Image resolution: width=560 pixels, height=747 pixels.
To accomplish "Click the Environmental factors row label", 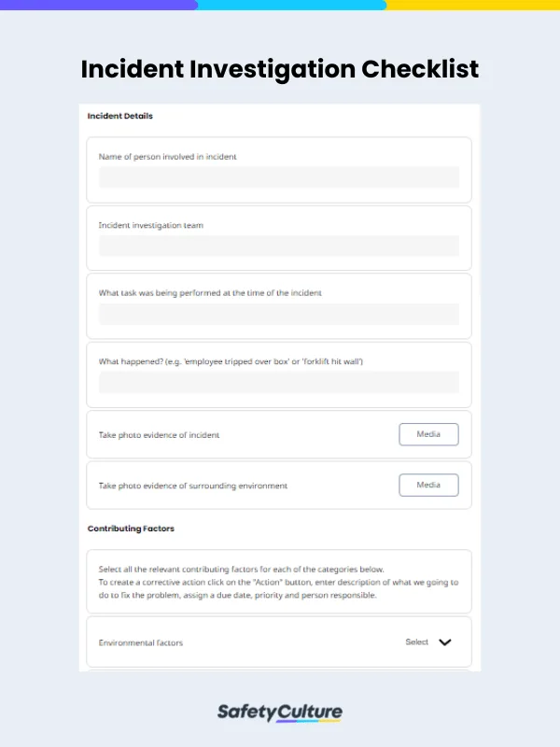I will tap(141, 642).
